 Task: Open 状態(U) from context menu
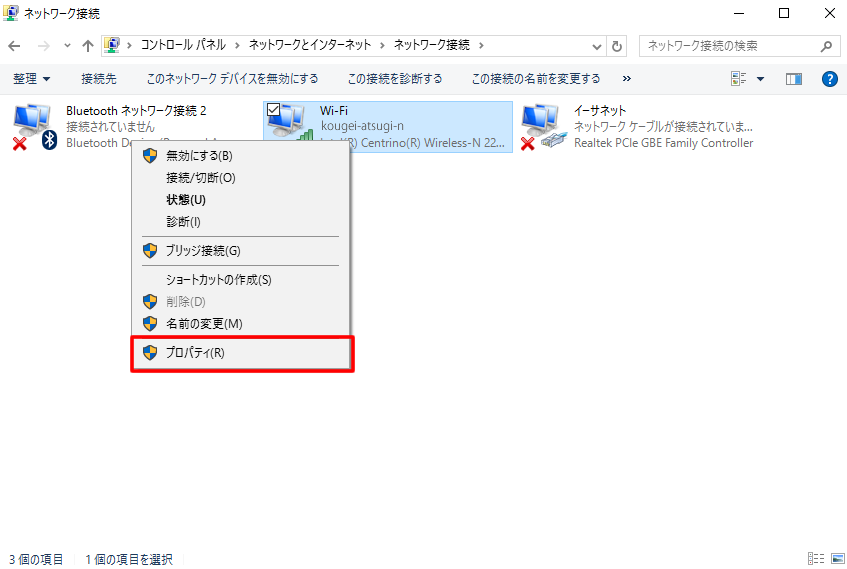pyautogui.click(x=241, y=200)
